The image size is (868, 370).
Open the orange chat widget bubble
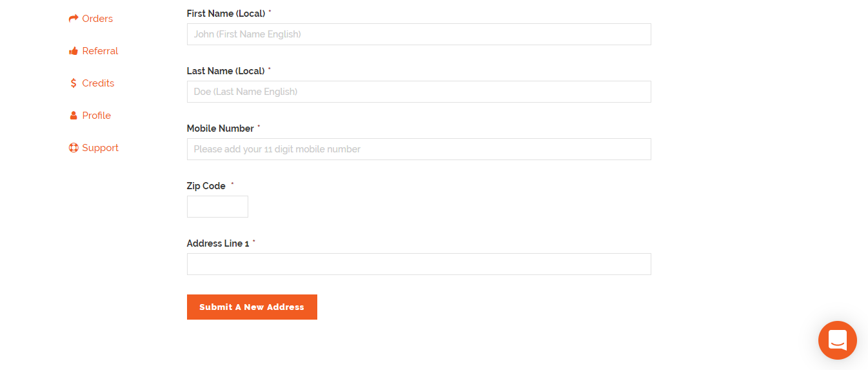point(838,340)
